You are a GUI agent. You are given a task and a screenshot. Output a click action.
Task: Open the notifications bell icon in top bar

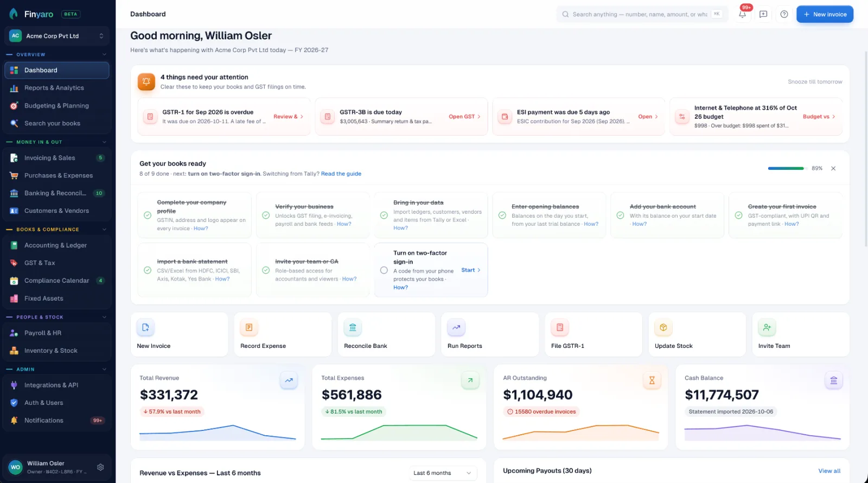[742, 14]
